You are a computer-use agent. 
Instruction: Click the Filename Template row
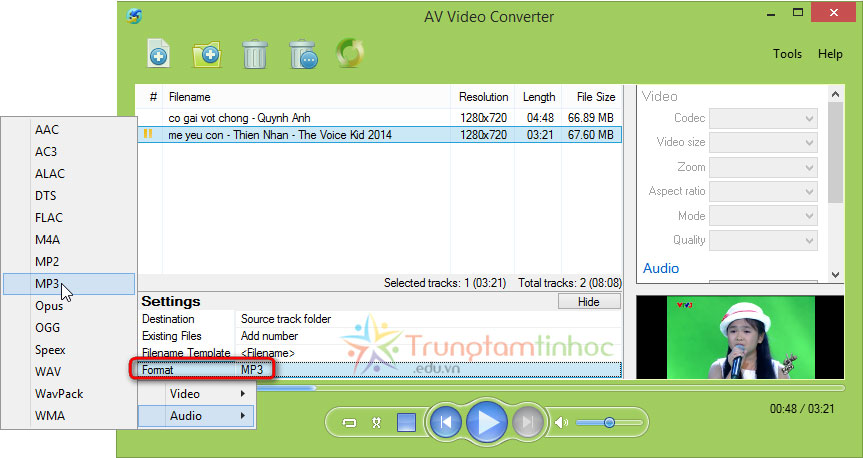point(380,353)
